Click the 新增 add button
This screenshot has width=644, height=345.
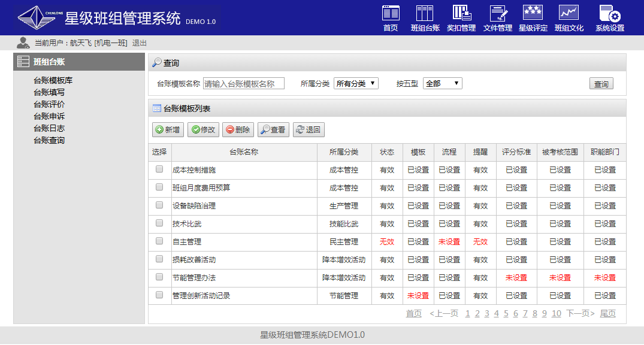pyautogui.click(x=168, y=129)
